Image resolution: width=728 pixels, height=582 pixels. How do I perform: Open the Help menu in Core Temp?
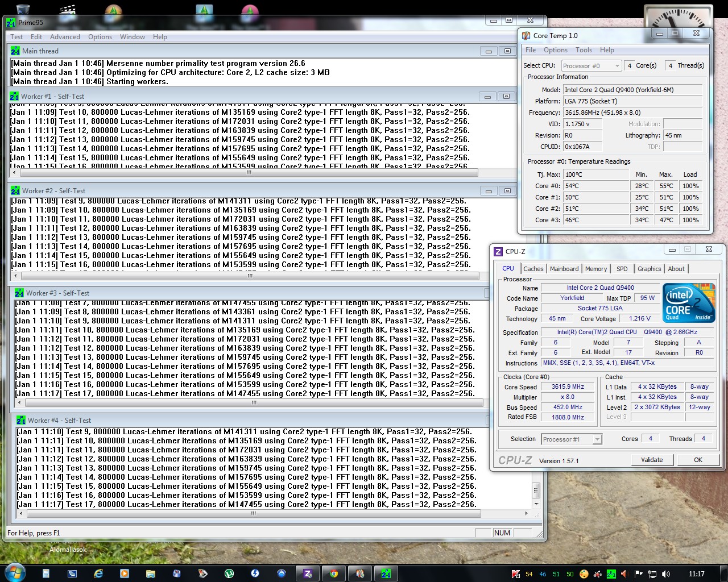(607, 50)
